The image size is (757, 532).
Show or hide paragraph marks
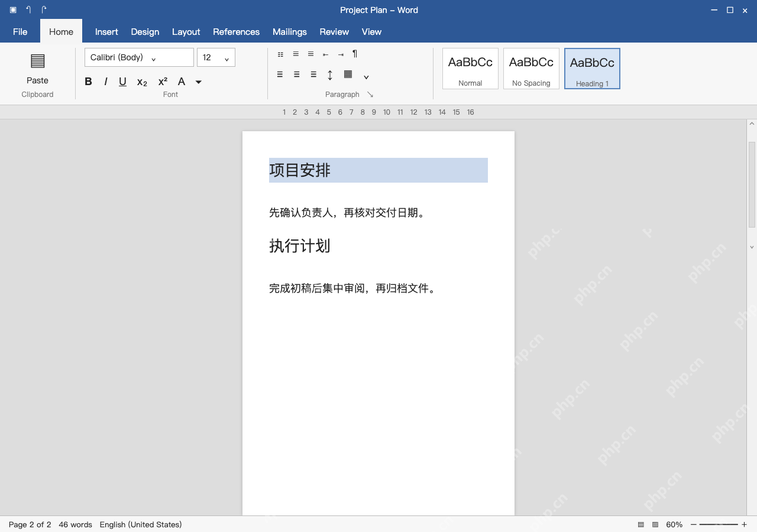click(x=355, y=54)
